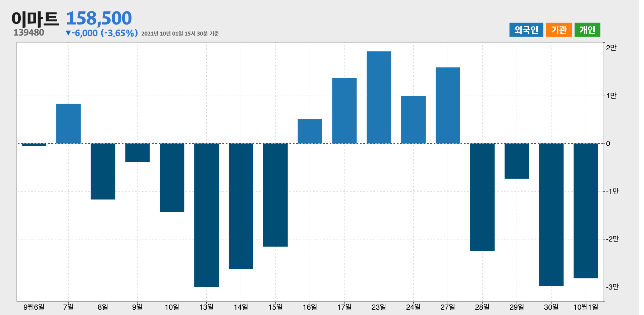The width and height of the screenshot is (644, 315).
Task: Click the positive bar for 17일
Action: (x=344, y=111)
